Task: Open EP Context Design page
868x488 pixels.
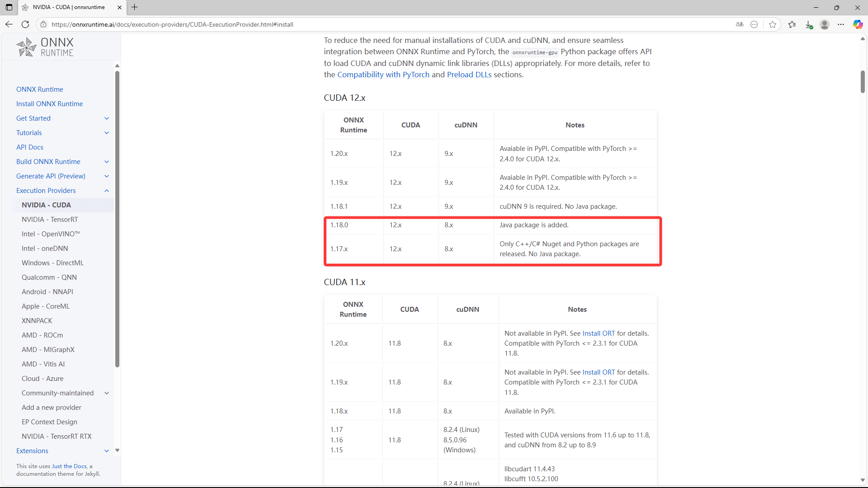Action: (x=49, y=422)
